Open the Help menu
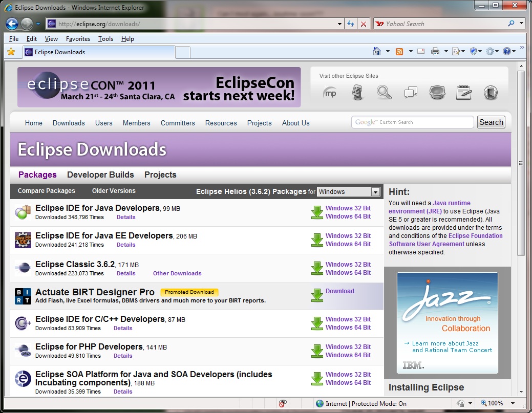Viewport: 532px width, 413px height. [127, 39]
